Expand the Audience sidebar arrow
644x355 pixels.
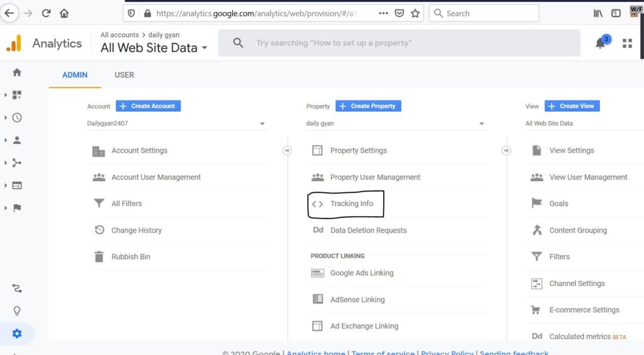5,140
